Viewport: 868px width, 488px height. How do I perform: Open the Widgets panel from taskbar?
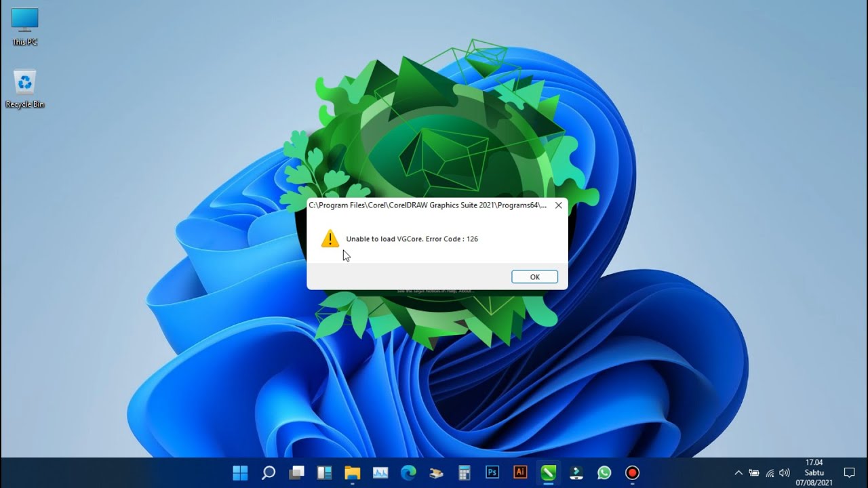pos(324,472)
